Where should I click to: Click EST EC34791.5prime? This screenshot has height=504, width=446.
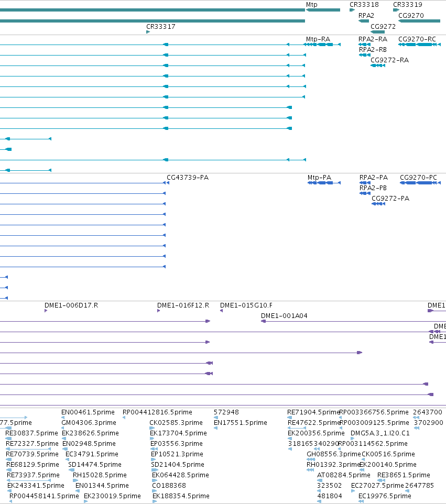[92, 454]
